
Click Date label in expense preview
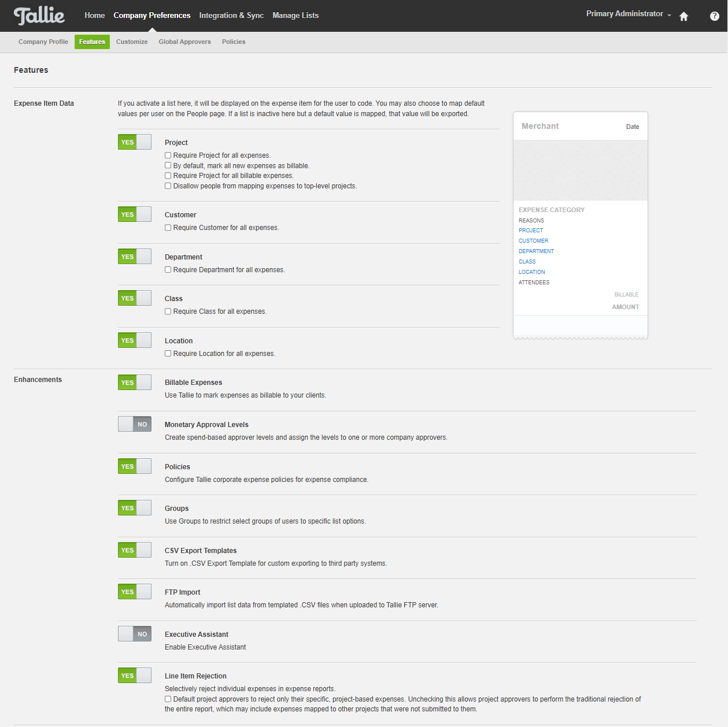point(633,127)
